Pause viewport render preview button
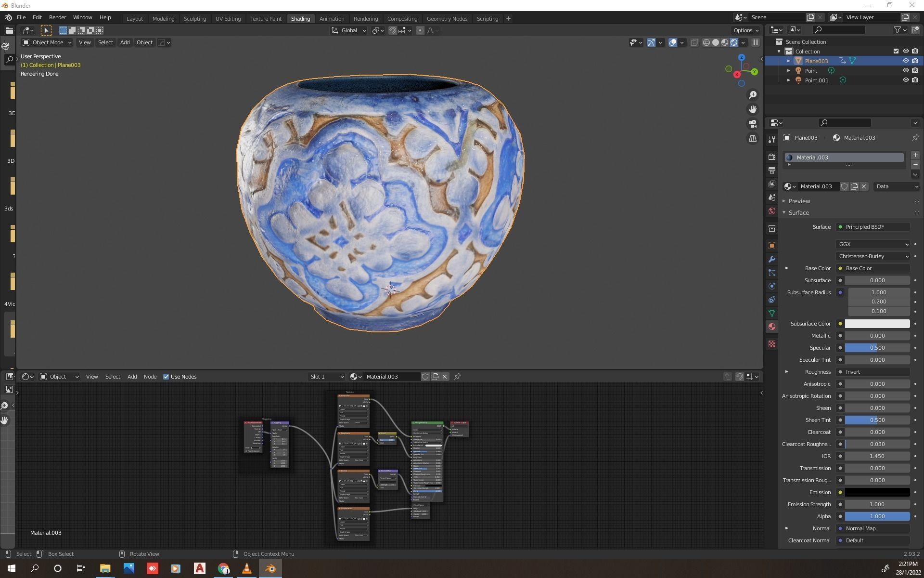This screenshot has width=924, height=578. click(756, 42)
